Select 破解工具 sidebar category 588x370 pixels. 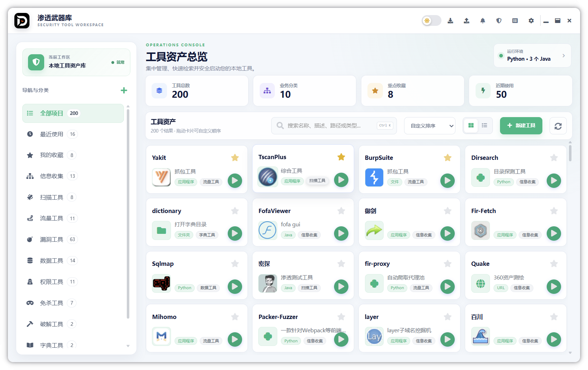pyautogui.click(x=73, y=324)
